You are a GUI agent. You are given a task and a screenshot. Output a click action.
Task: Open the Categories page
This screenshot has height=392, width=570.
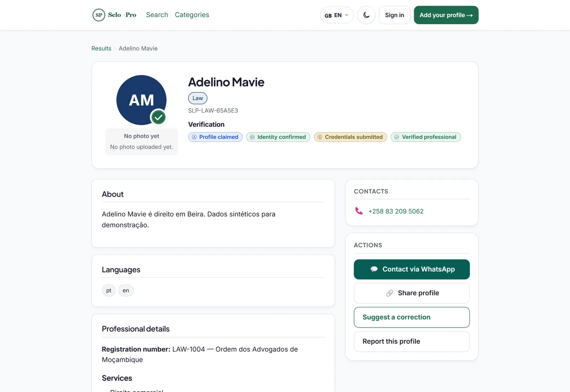192,15
